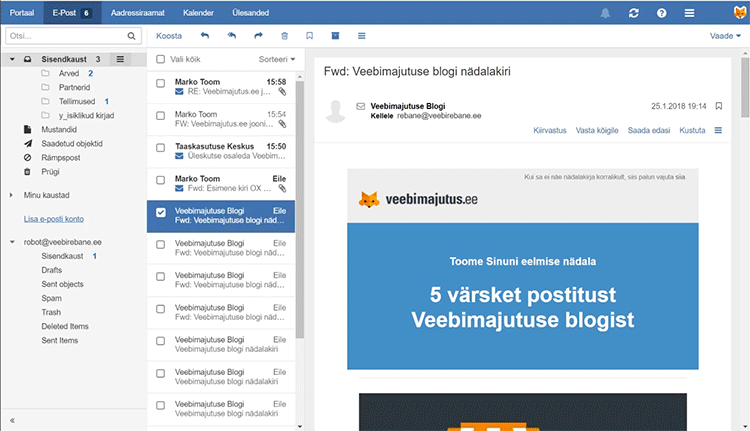This screenshot has width=750, height=431.
Task: Open the help question mark icon
Action: (x=662, y=13)
